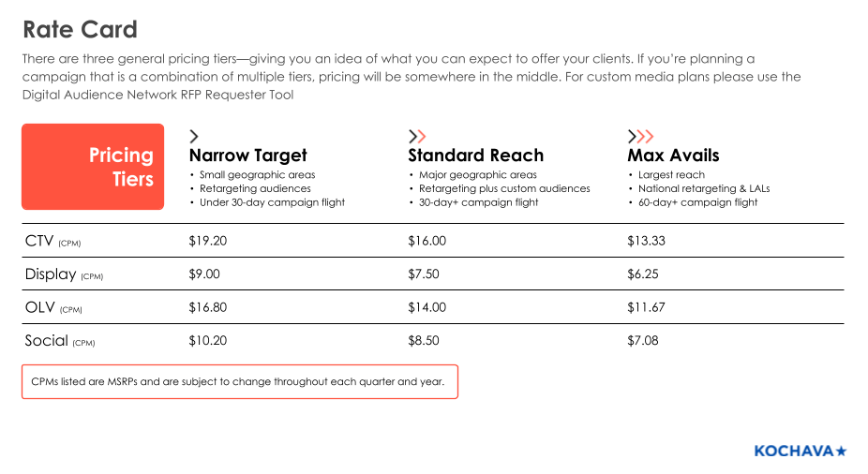Click the $19.20 CTV Narrow Target price
Image resolution: width=868 pixels, height=474 pixels.
[207, 241]
